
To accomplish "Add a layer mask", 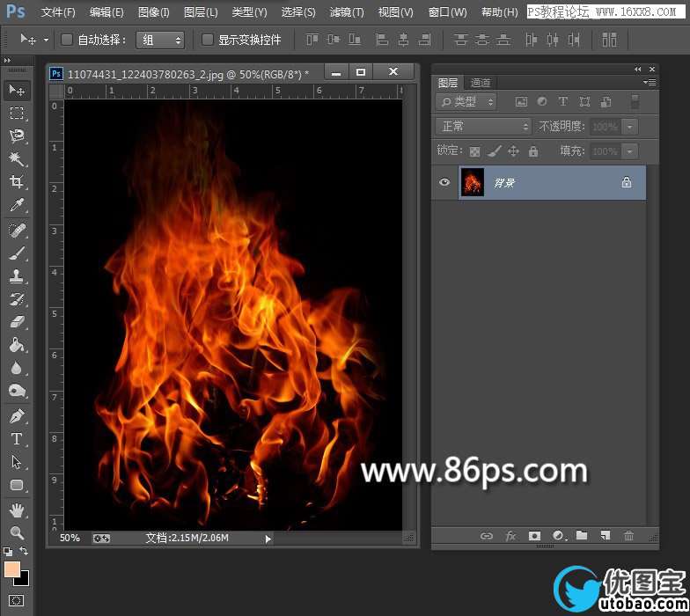I will 534,536.
